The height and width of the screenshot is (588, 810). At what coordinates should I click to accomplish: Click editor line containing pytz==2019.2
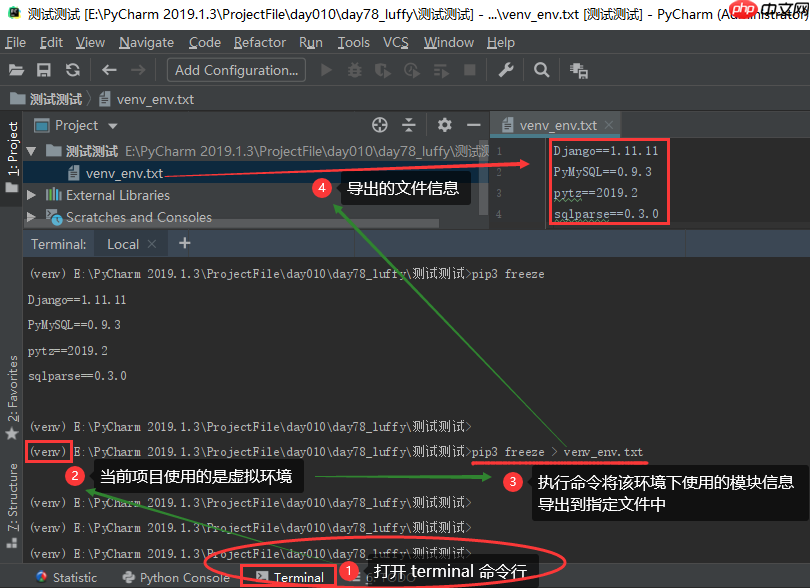tap(596, 193)
